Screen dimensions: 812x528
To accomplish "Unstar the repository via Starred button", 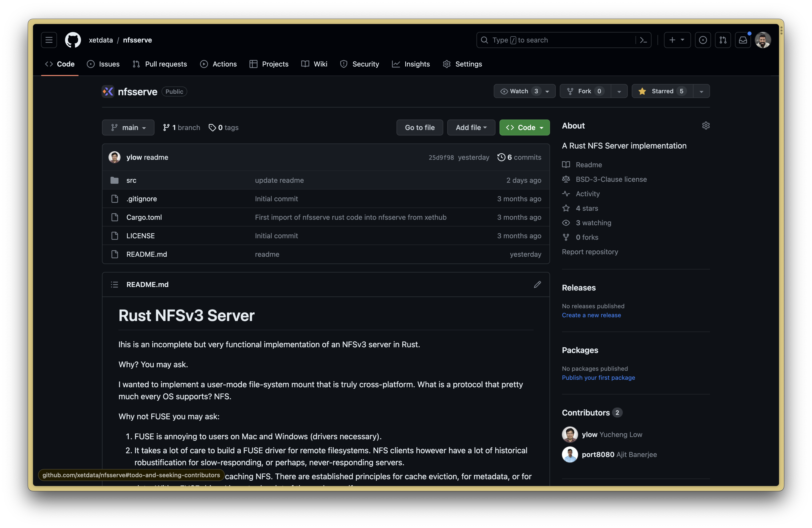I will [x=662, y=91].
